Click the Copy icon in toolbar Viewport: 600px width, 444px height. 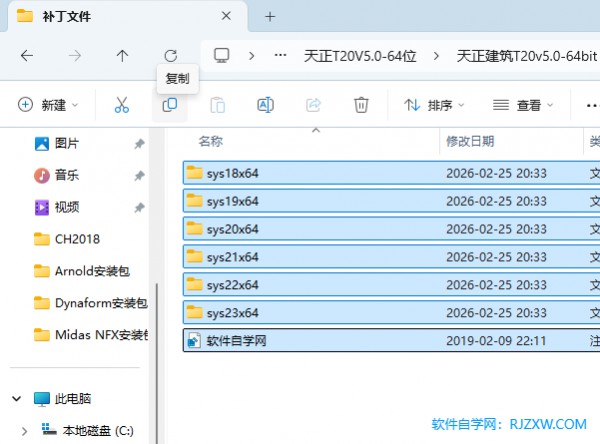click(x=170, y=105)
